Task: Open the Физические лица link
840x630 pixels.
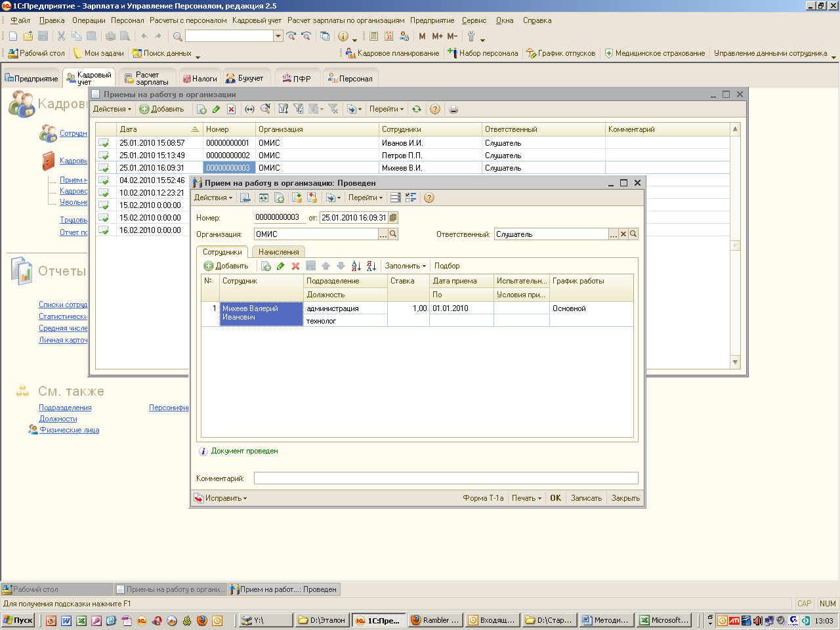Action: click(x=69, y=430)
